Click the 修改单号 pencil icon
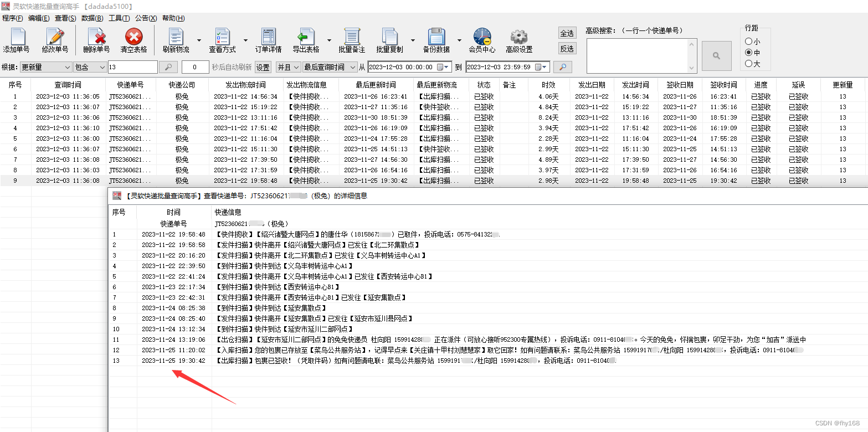 [55, 37]
